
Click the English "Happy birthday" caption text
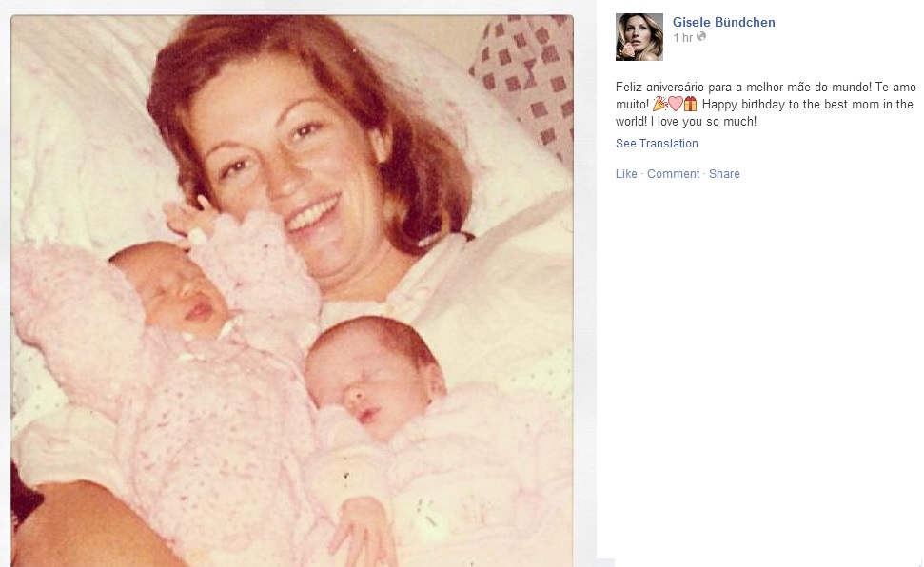tap(764, 113)
